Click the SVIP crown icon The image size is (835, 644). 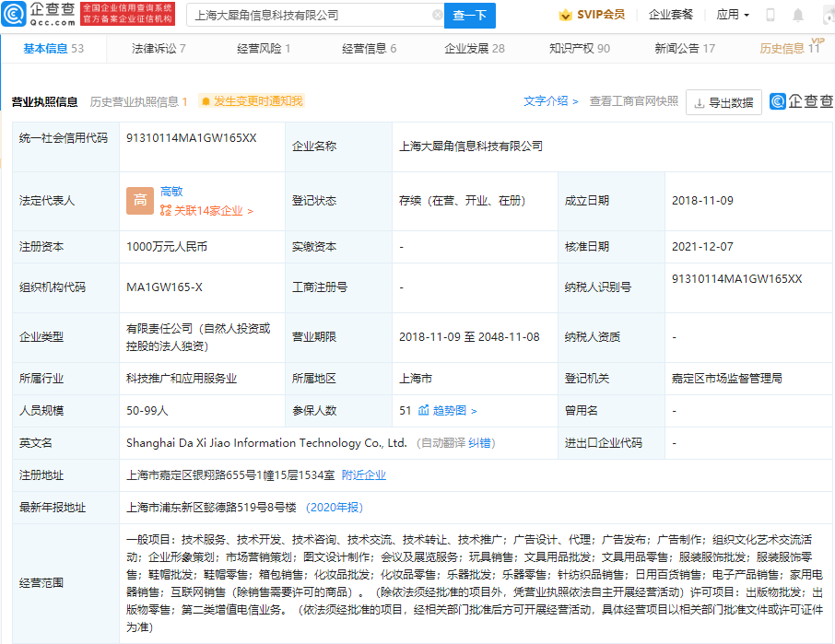click(x=565, y=15)
